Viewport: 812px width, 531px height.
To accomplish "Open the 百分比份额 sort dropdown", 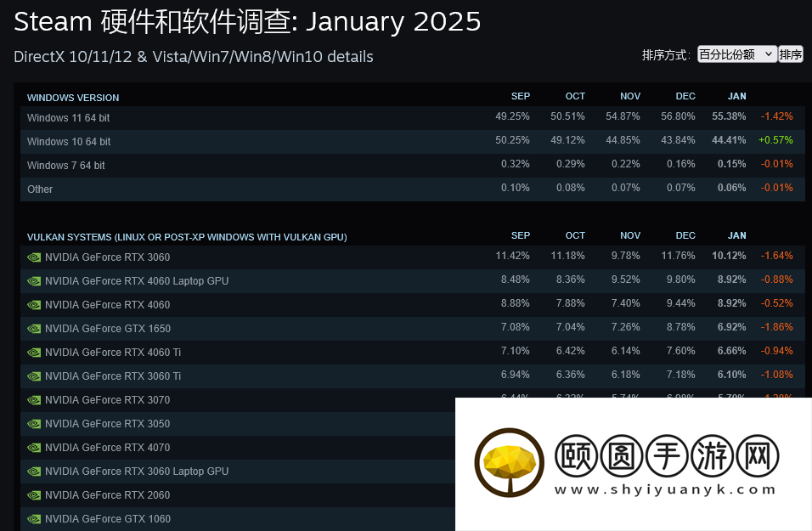I will click(737, 54).
